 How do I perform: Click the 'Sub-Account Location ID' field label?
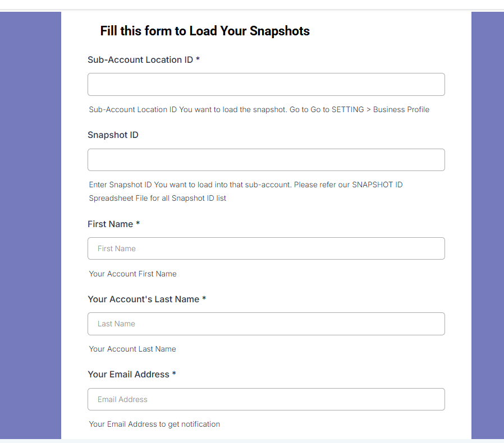tap(140, 60)
